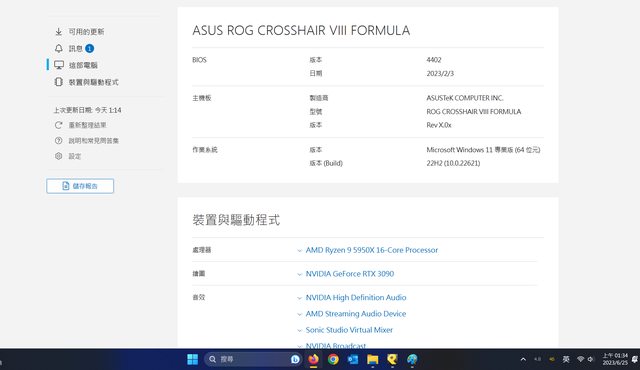This screenshot has height=370, width=640.
Task: Click the refresh results circular arrow icon
Action: coord(58,125)
